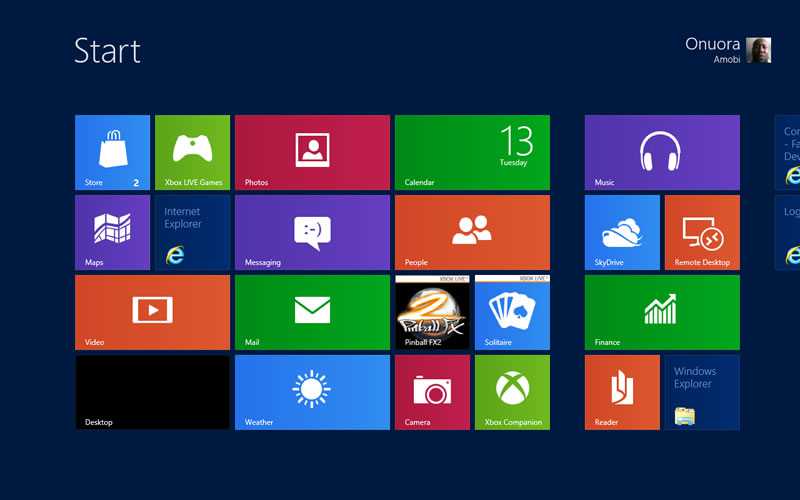Open the People tile
800x500 pixels.
[x=472, y=232]
